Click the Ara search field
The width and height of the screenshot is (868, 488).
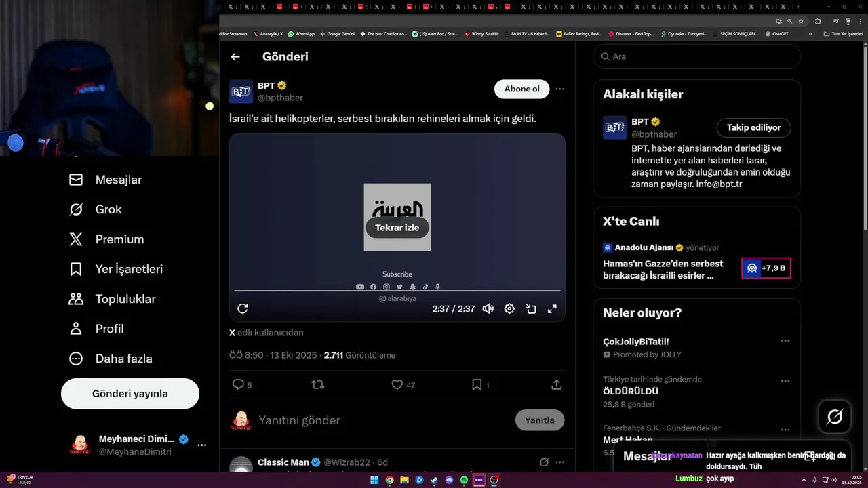(x=697, y=56)
